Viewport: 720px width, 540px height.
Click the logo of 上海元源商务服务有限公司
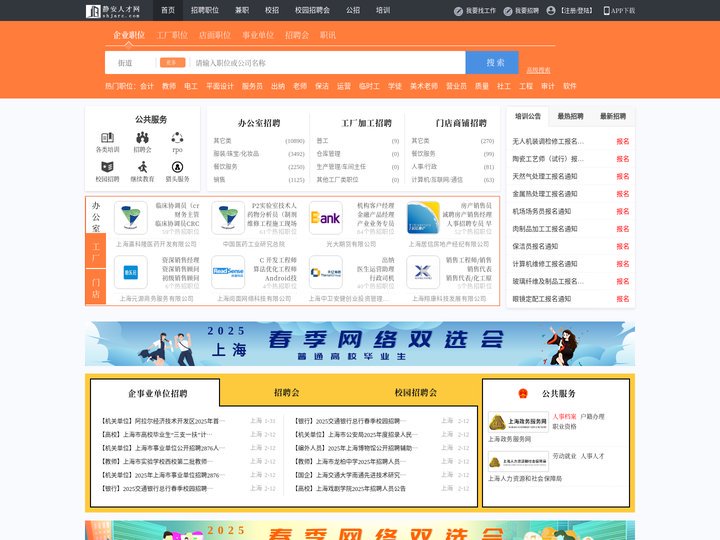[131, 272]
